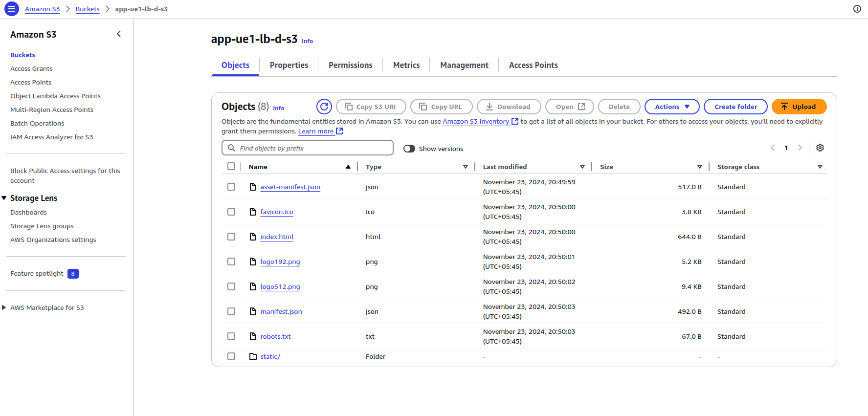Viewport: 868px width, 416px height.
Task: Check the asset-manifest.json row checkbox
Action: tap(231, 187)
